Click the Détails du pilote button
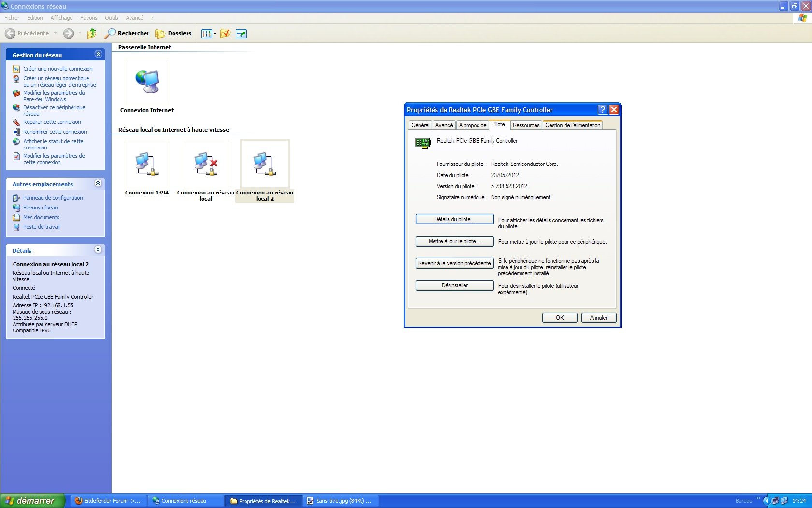 point(454,219)
